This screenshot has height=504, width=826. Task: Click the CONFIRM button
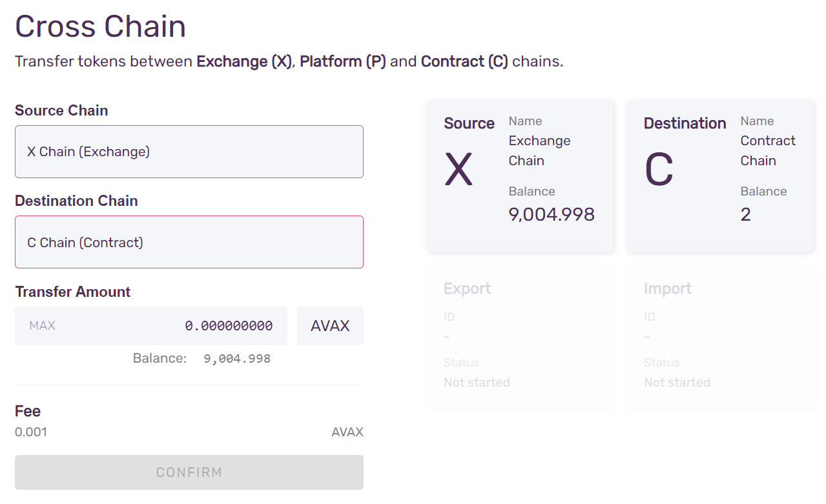(x=189, y=472)
